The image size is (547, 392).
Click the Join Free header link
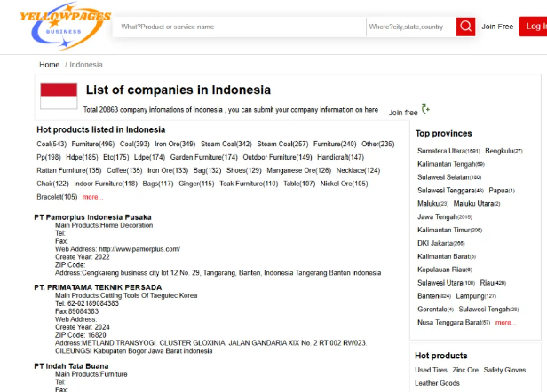pos(497,27)
